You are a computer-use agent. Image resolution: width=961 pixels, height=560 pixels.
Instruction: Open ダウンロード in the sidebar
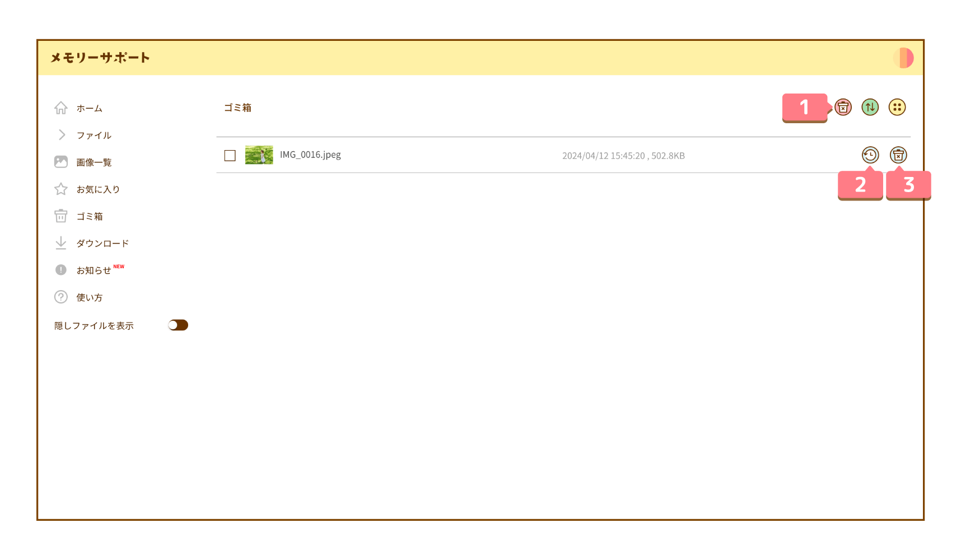tap(103, 243)
